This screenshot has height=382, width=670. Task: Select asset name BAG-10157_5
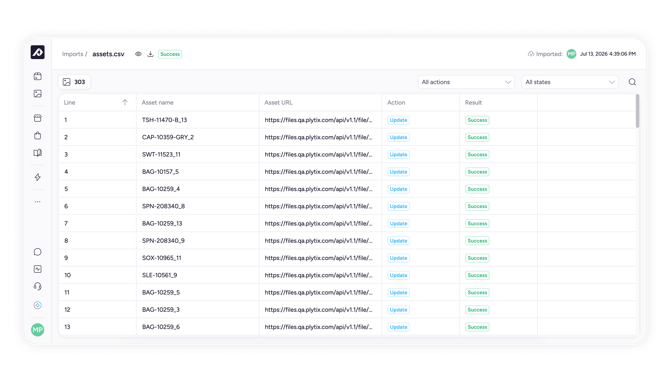coord(160,172)
